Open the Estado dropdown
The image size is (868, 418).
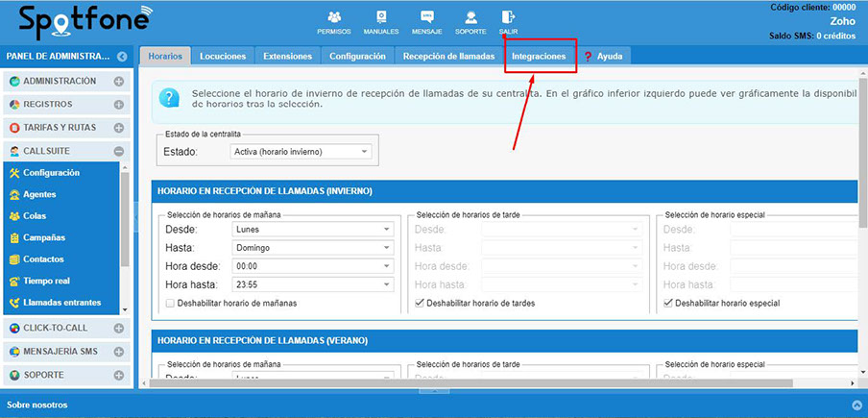click(x=301, y=152)
